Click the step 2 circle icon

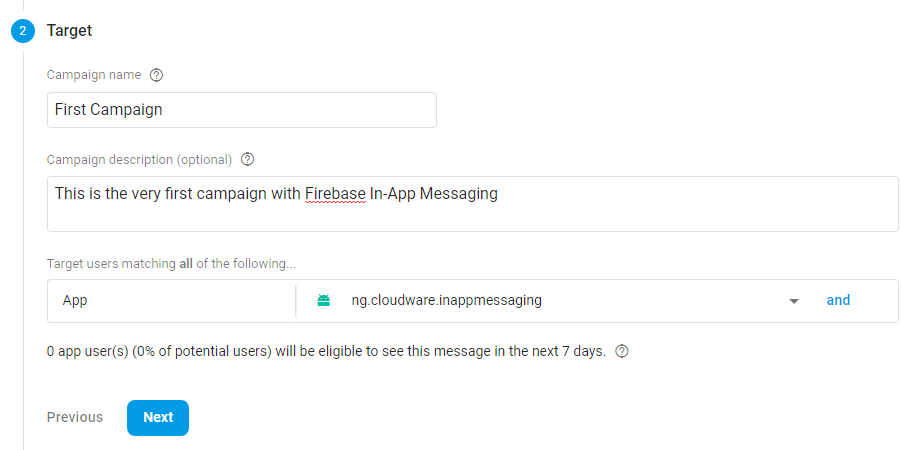pos(23,31)
